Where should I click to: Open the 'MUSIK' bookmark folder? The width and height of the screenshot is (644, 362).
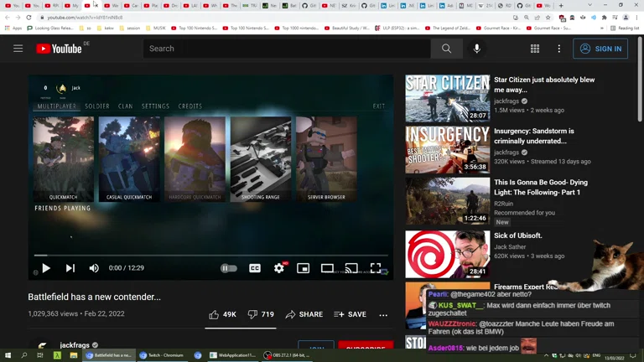(155, 28)
